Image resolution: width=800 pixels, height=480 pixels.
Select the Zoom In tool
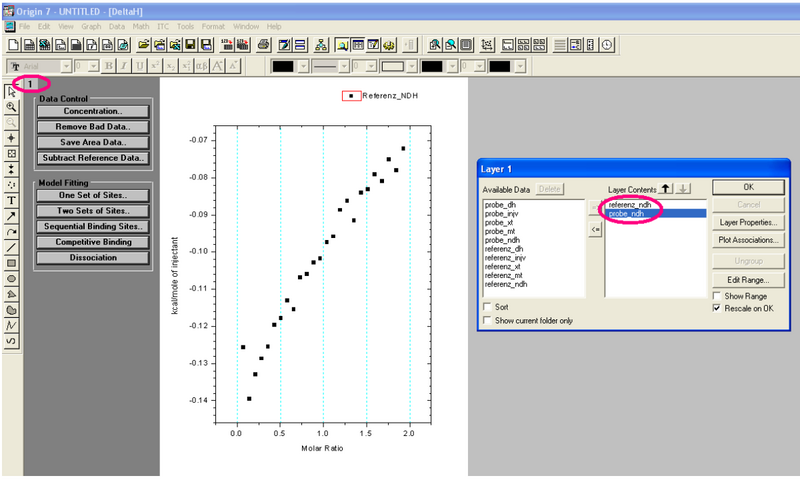point(11,107)
